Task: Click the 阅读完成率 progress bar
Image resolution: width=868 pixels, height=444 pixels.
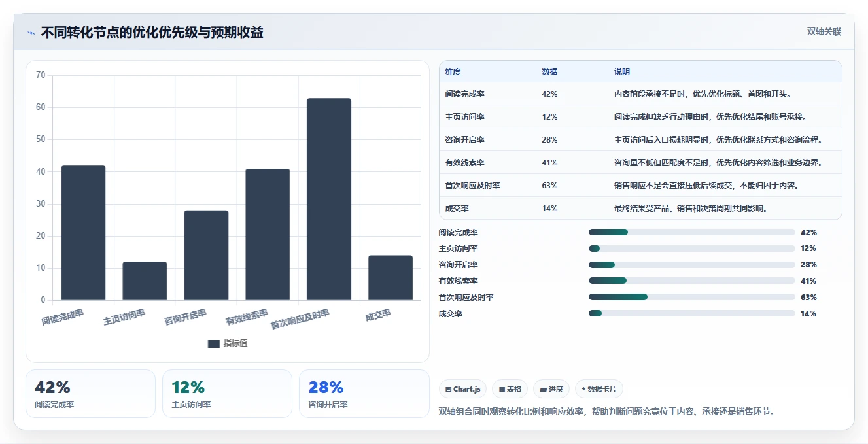Action: click(x=692, y=232)
